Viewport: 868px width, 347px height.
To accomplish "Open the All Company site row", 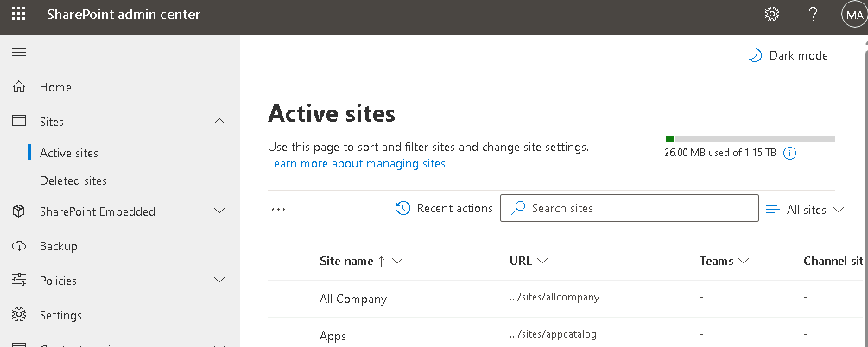I will [x=353, y=299].
